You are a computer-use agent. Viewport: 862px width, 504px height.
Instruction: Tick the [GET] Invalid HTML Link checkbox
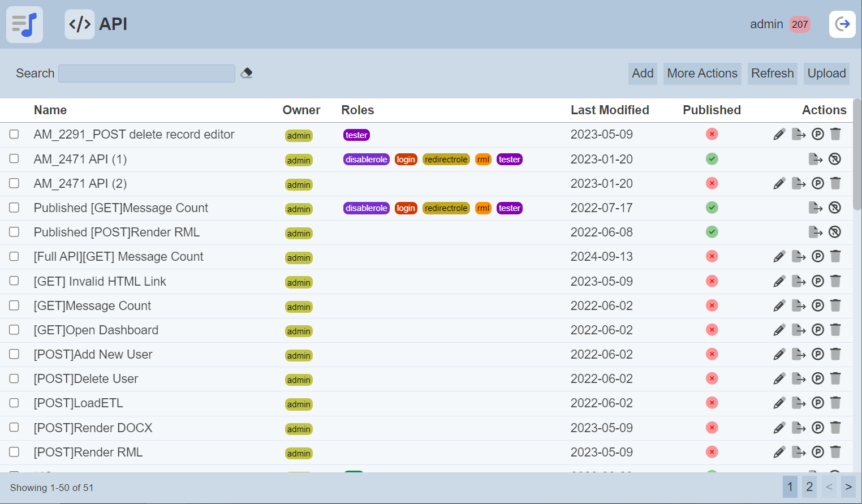click(x=14, y=281)
